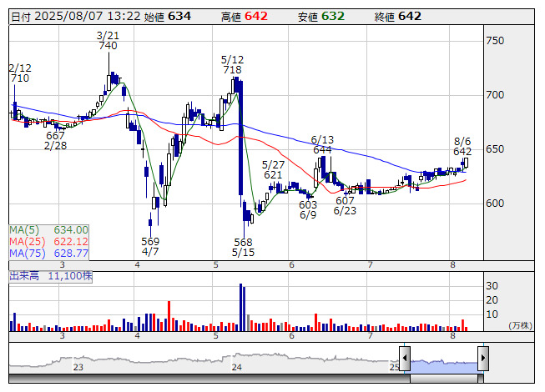Click the year 25 marker in overview

(x=394, y=367)
